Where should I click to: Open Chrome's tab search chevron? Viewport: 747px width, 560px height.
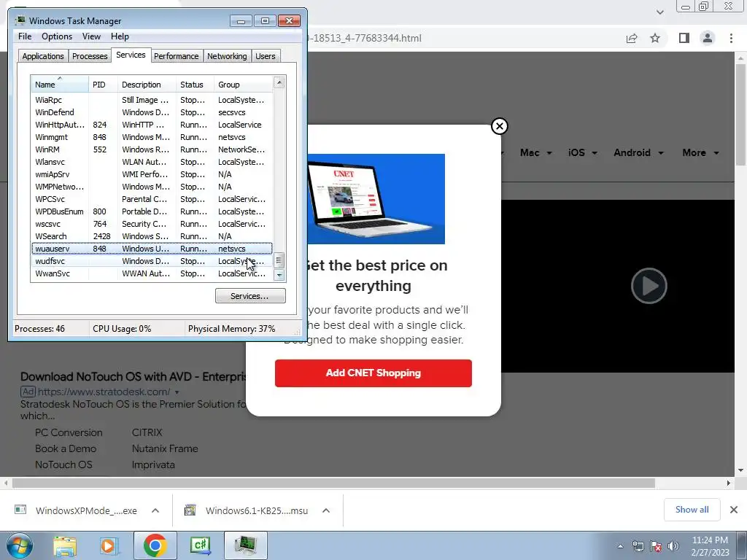[x=659, y=12]
